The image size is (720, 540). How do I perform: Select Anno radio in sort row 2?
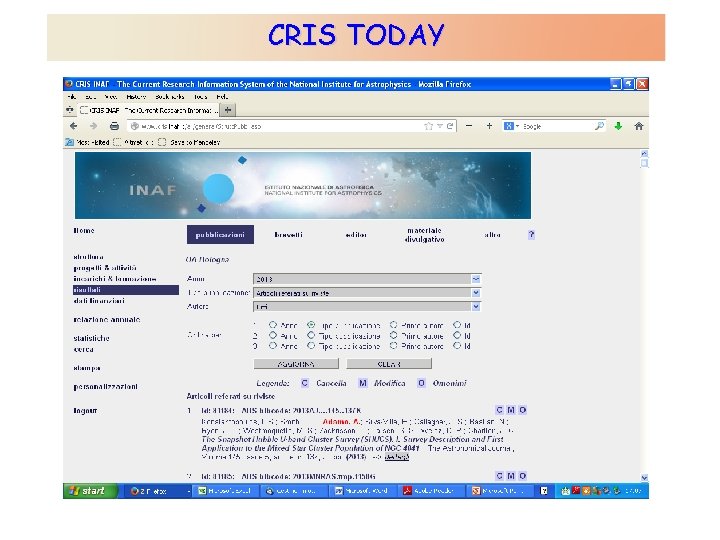pyautogui.click(x=273, y=335)
